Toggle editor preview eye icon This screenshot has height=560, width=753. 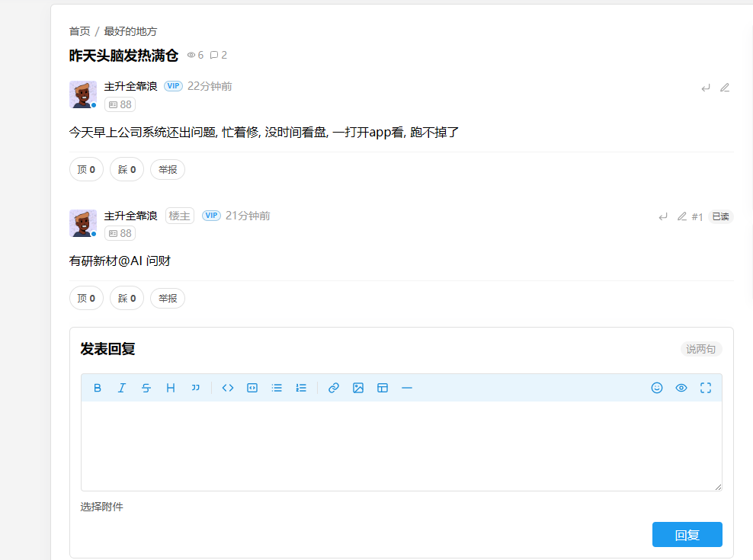[681, 388]
